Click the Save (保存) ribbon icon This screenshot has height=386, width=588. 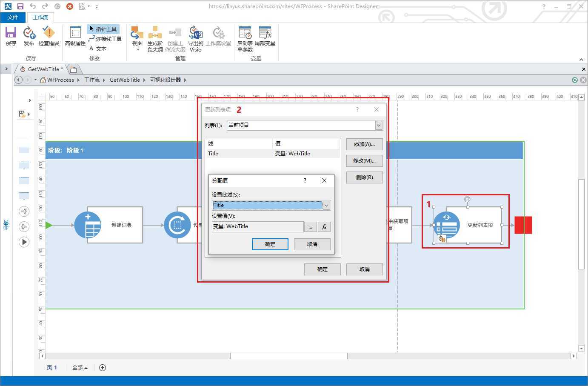pyautogui.click(x=11, y=36)
